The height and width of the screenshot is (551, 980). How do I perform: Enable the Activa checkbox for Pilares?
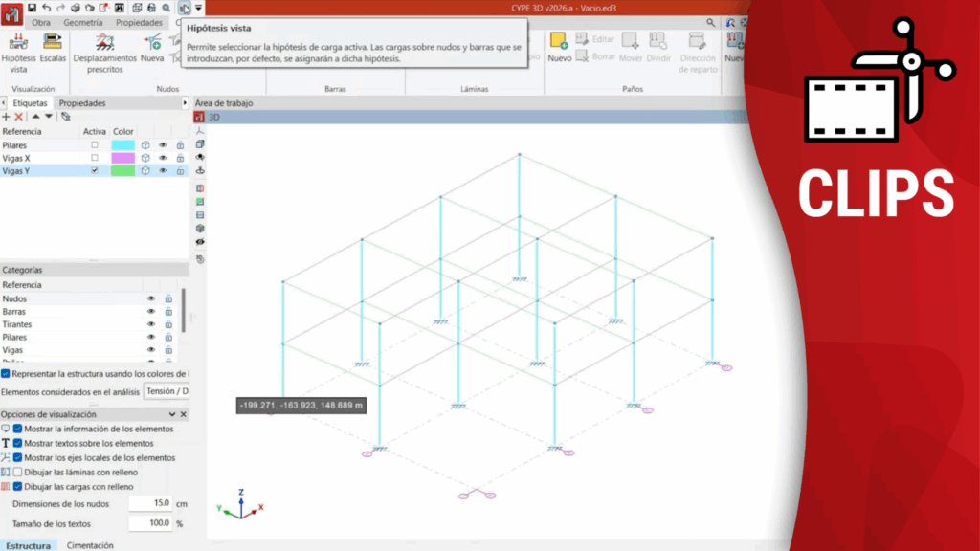94,145
